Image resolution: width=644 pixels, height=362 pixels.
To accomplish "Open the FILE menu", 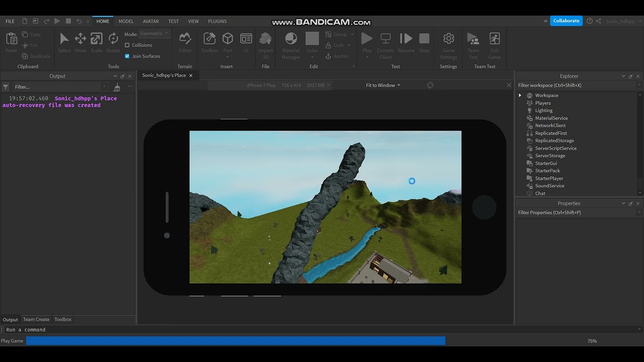I will point(10,21).
